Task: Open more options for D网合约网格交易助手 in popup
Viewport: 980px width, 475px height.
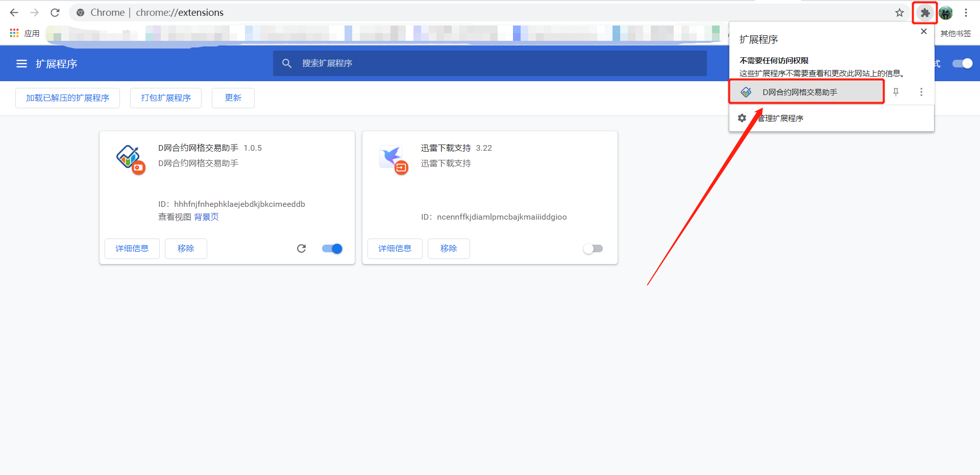Action: point(921,92)
